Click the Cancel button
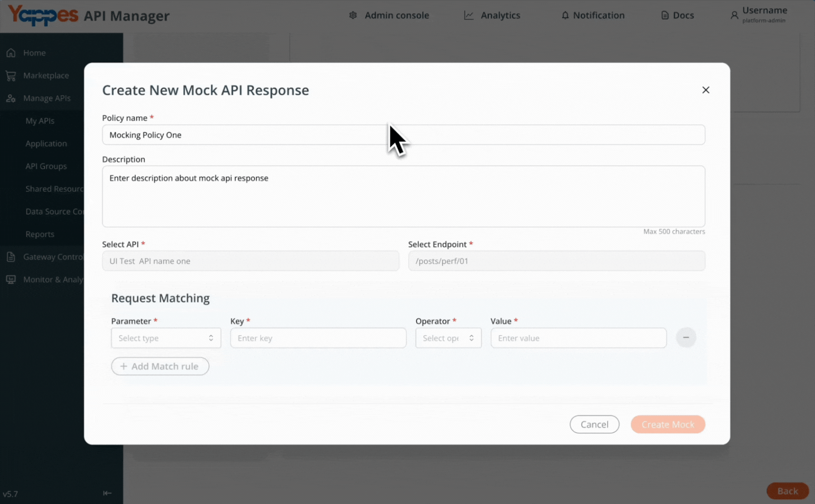 (x=594, y=424)
